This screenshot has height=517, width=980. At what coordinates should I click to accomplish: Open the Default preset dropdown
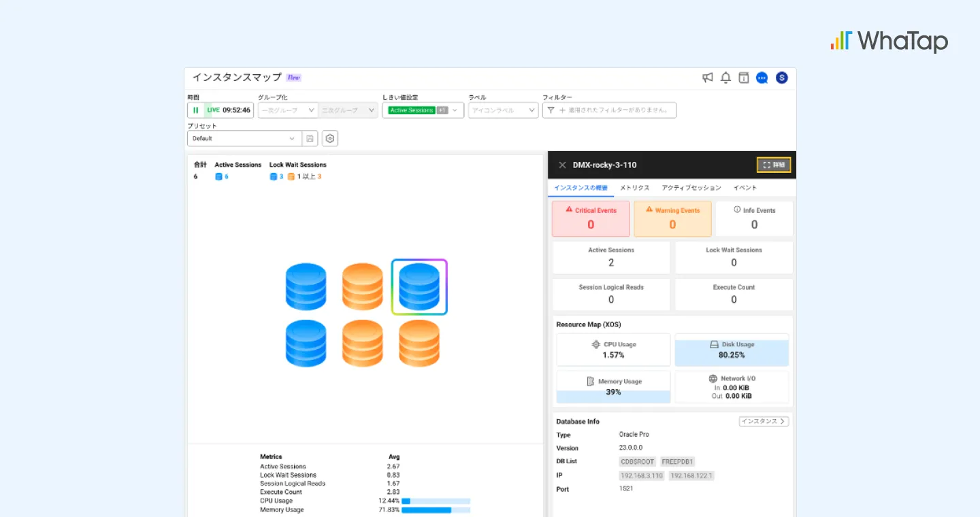[x=244, y=139]
